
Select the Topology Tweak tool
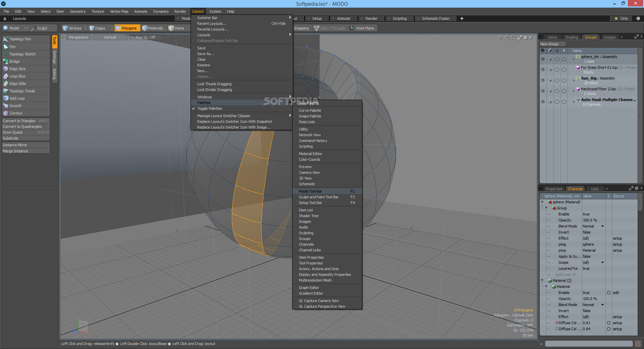point(26,91)
